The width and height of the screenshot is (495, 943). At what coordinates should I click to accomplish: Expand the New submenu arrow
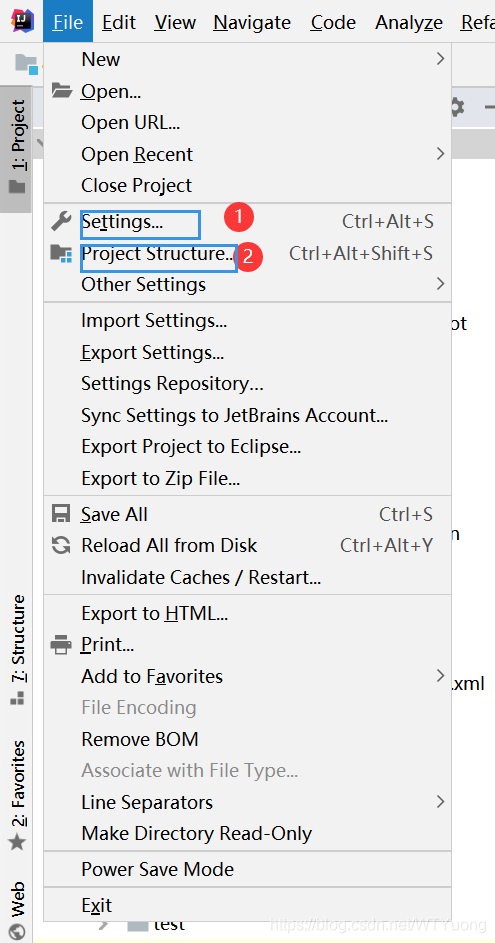440,59
